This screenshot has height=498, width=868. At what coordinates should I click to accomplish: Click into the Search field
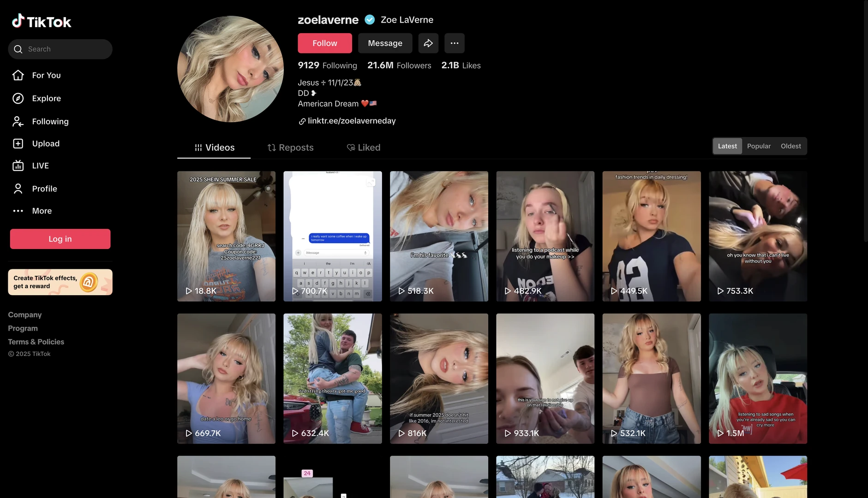point(65,49)
